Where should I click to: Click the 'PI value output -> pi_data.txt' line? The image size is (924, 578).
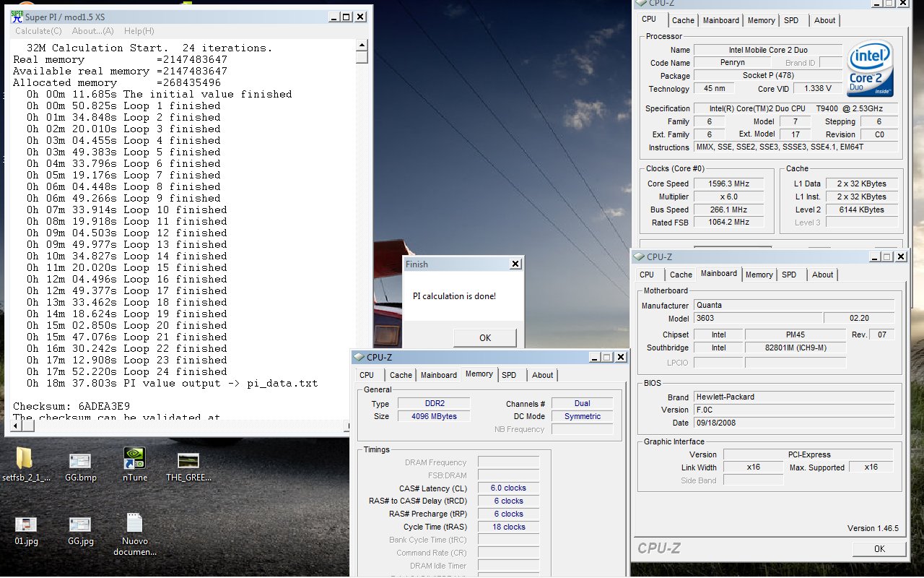click(172, 383)
